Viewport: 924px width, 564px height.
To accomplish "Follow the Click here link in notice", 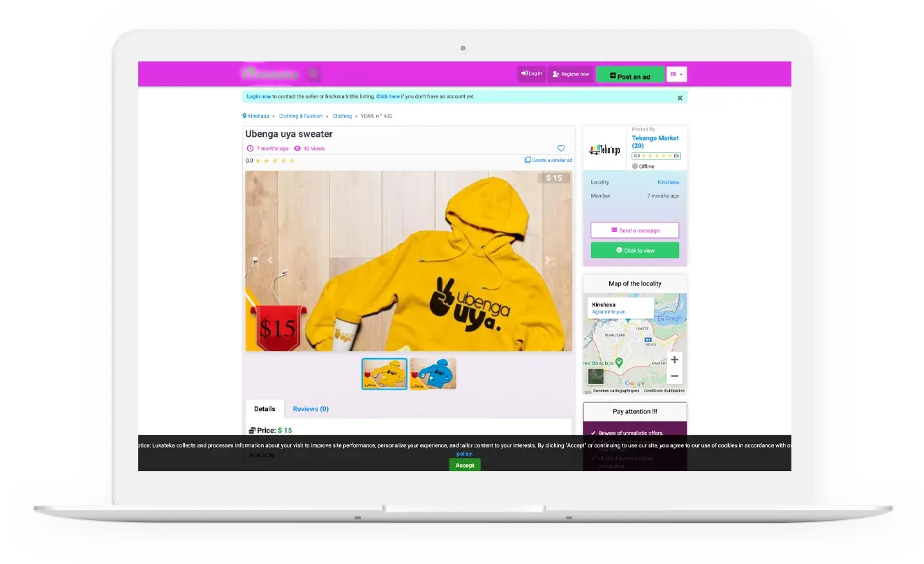I will click(x=388, y=96).
